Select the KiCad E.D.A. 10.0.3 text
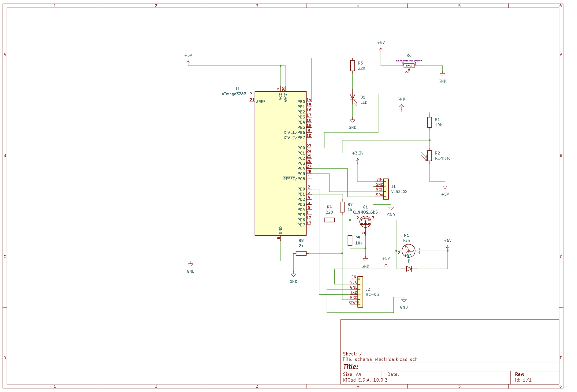 coord(365,380)
